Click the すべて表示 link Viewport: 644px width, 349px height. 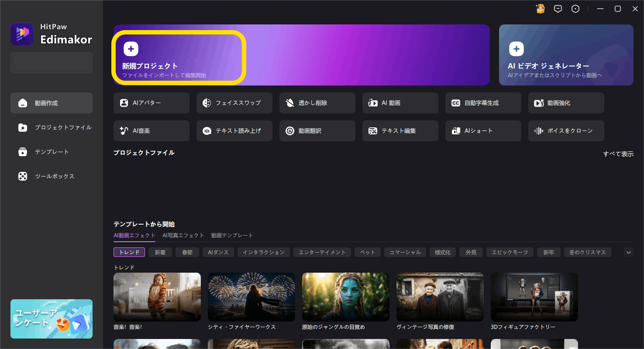pyautogui.click(x=618, y=154)
